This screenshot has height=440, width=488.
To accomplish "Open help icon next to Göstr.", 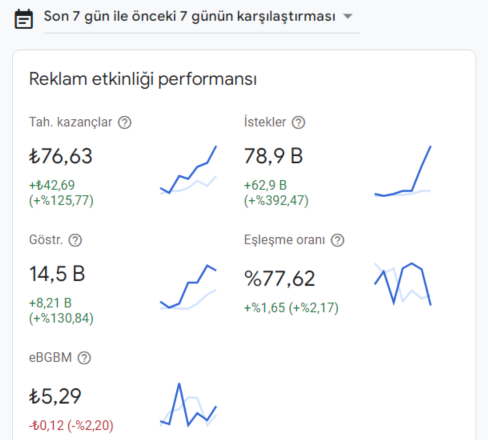I will point(75,240).
